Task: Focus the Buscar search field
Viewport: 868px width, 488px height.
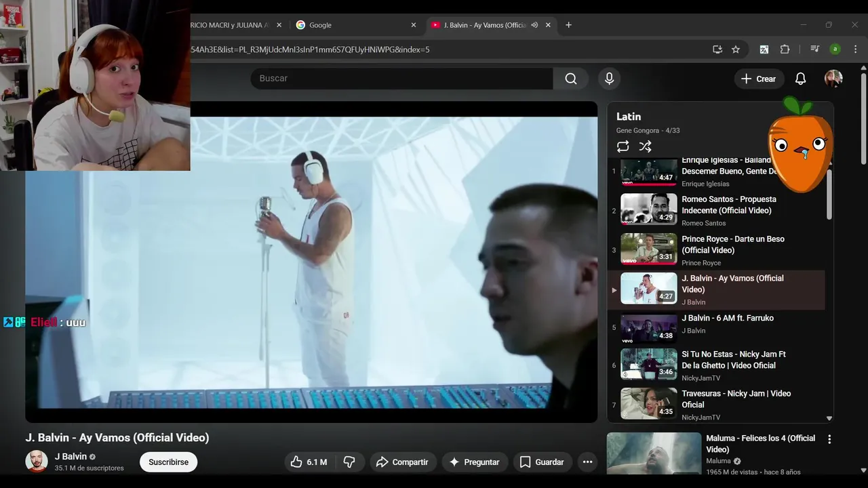Action: (x=401, y=79)
